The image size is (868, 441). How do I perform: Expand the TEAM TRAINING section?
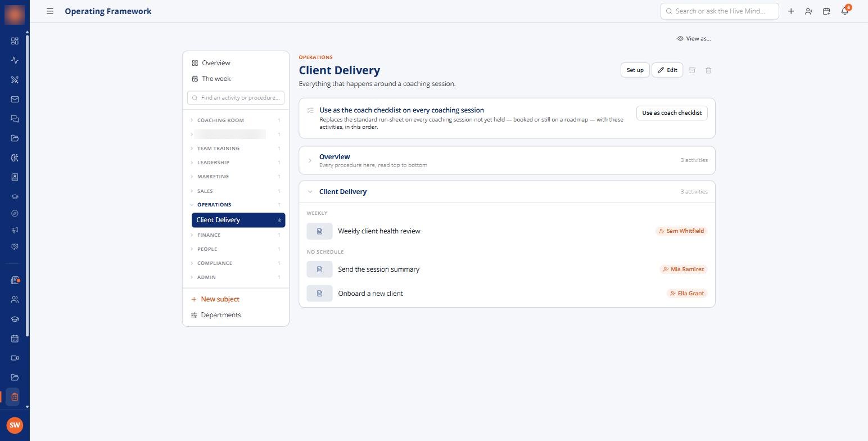(236, 148)
